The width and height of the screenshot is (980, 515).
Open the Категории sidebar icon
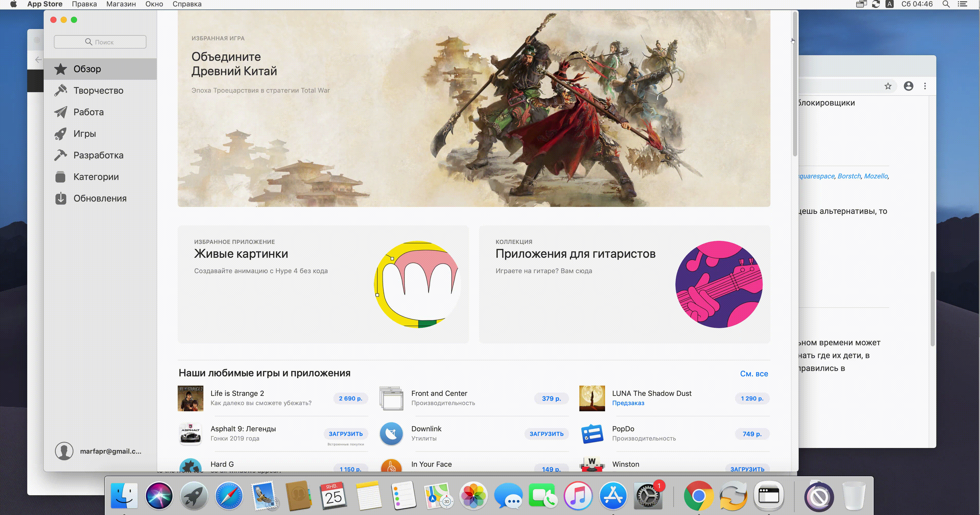coord(60,177)
